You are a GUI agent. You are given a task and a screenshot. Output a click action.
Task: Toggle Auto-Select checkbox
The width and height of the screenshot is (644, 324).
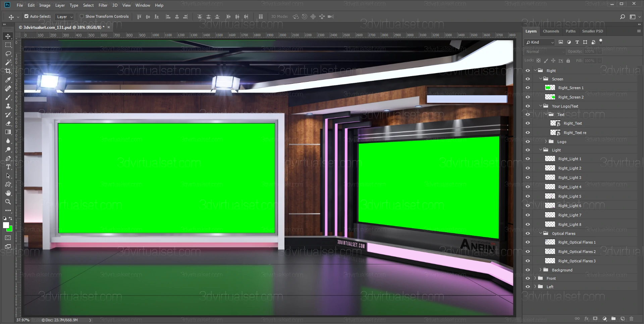pos(26,16)
